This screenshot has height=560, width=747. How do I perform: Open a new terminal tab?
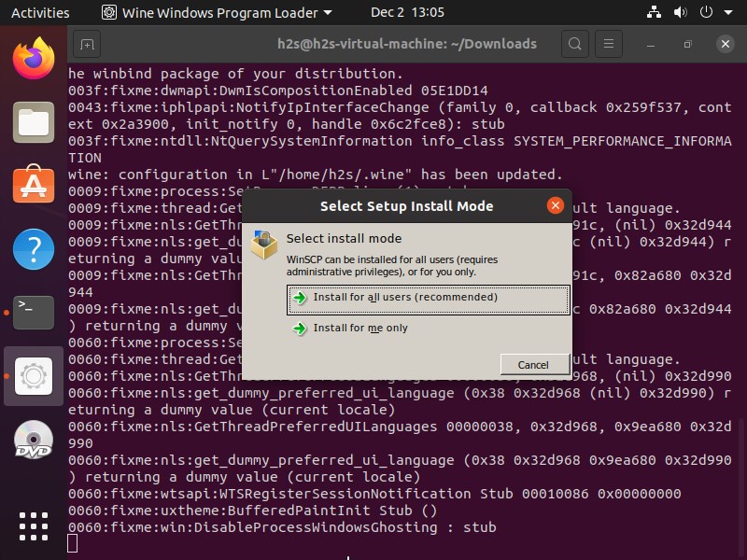87,44
